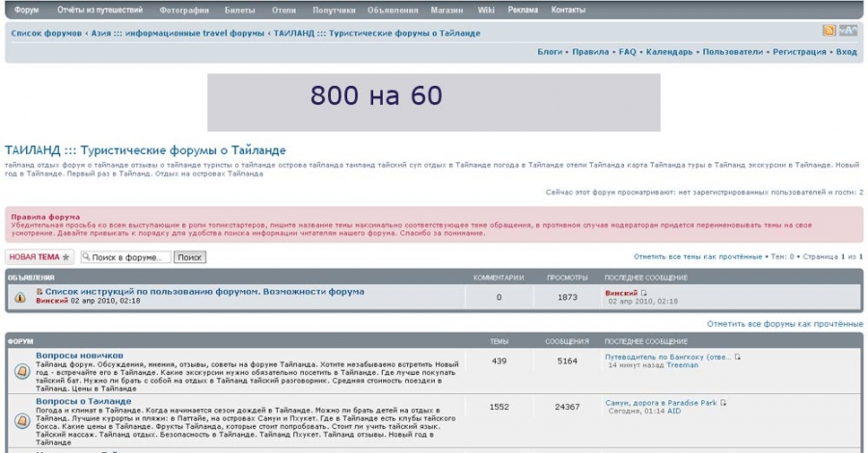The height and width of the screenshot is (453, 868).
Task: Click the font size change icon
Action: click(x=848, y=31)
